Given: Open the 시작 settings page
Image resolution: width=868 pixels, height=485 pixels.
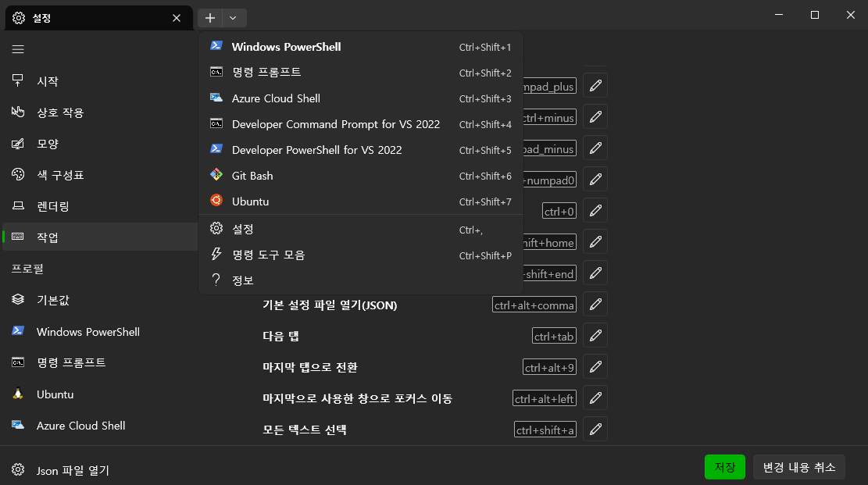Looking at the screenshot, I should (100, 81).
